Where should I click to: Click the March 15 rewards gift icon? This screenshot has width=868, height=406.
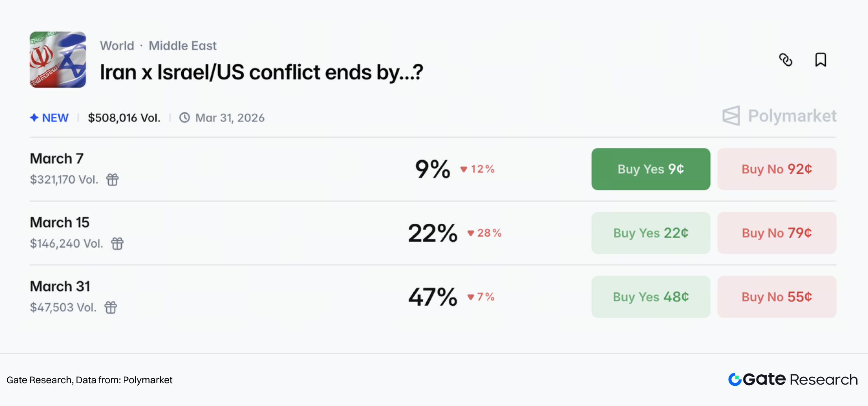pos(117,244)
